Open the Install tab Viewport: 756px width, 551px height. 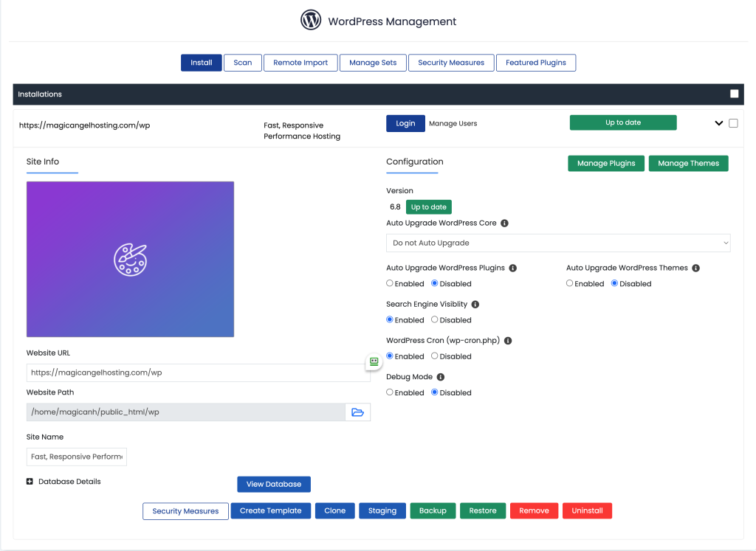tap(202, 63)
